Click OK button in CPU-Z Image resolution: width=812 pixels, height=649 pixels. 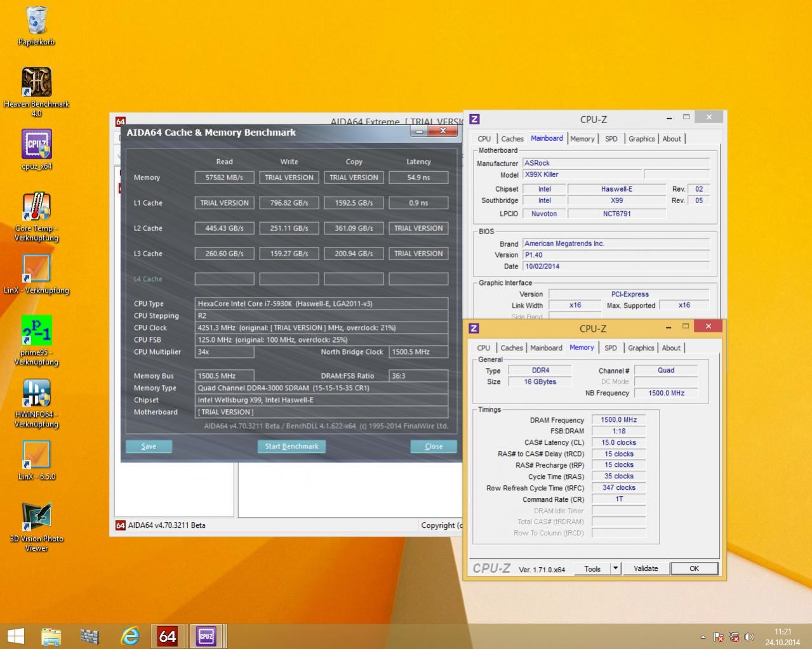pyautogui.click(x=695, y=568)
